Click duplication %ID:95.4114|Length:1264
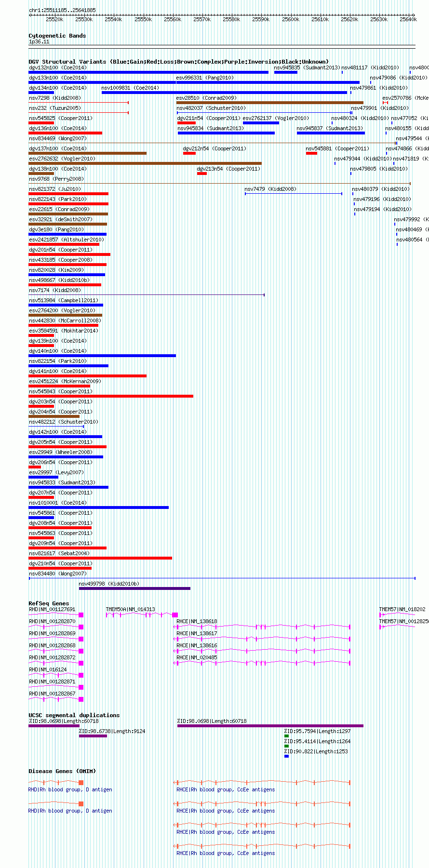This screenshot has width=429, height=868. [286, 746]
